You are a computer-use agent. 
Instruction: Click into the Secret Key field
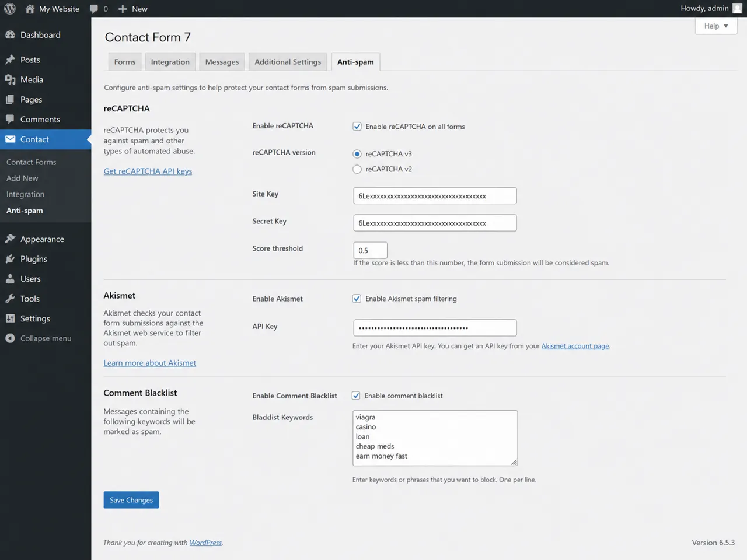pos(435,223)
